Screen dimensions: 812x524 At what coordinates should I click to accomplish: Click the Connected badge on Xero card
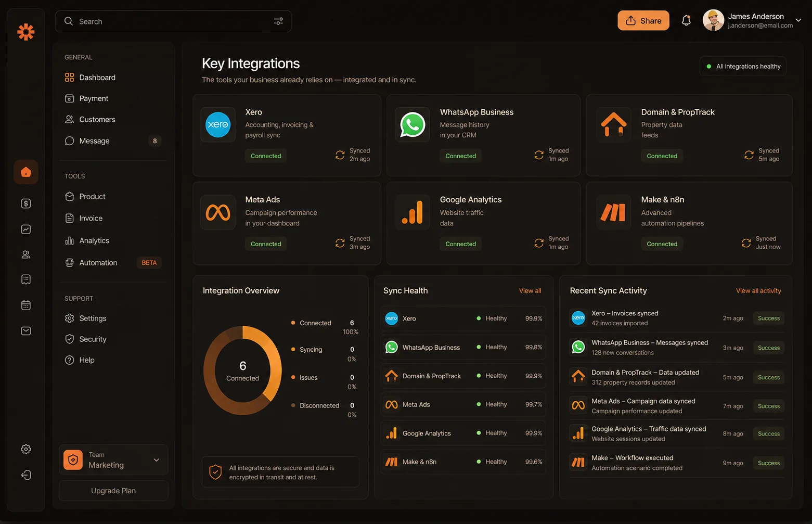click(x=266, y=156)
